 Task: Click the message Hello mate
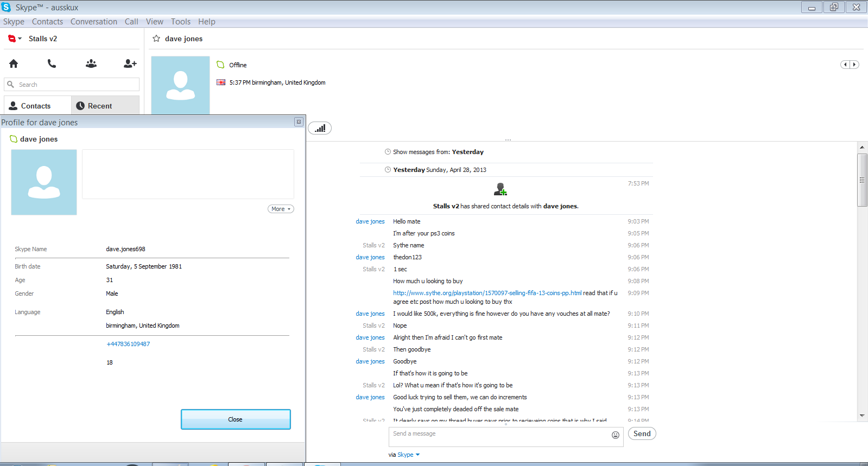(x=407, y=221)
